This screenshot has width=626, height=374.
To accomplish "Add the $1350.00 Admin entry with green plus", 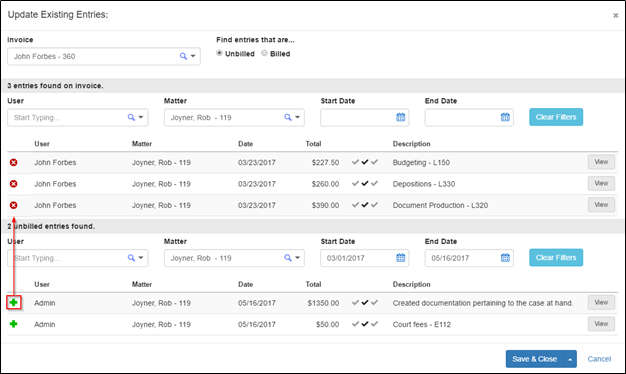I will point(14,303).
